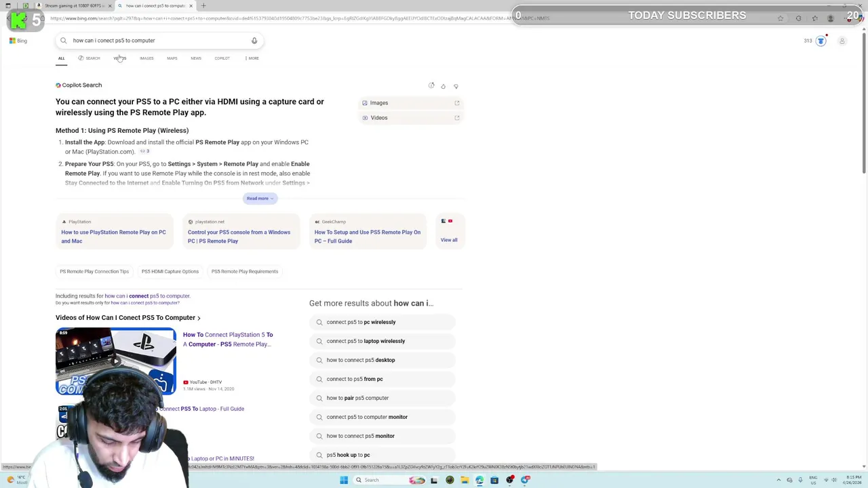Open Telegram icon on taskbar

[x=526, y=480]
